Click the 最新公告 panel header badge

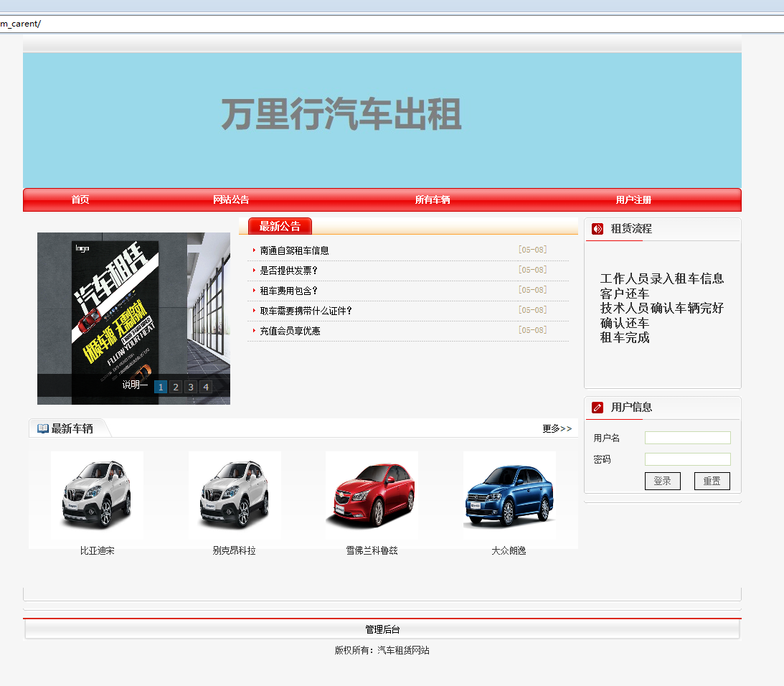pos(278,225)
